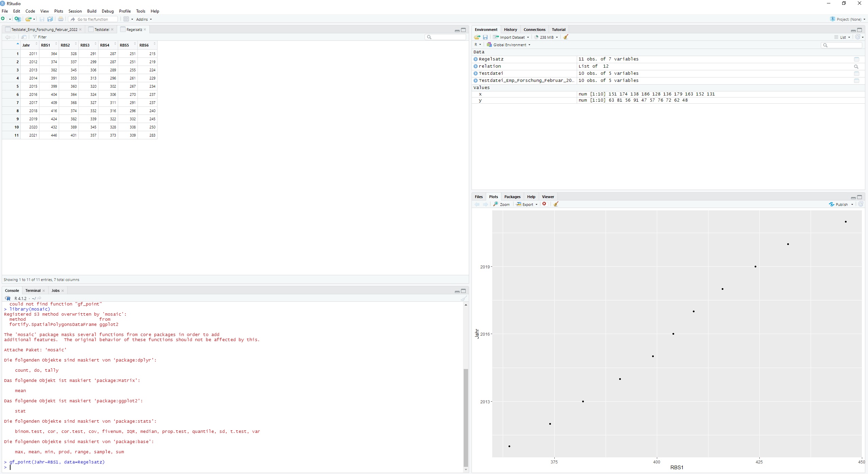Open the Global Environment dropdown
Screen dimensions: 868x474
[509, 45]
